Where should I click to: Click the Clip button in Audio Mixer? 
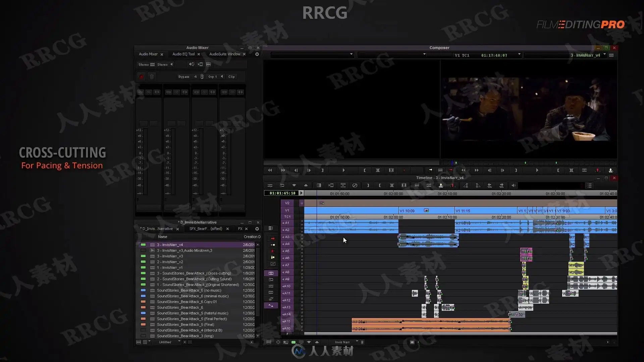click(x=231, y=77)
